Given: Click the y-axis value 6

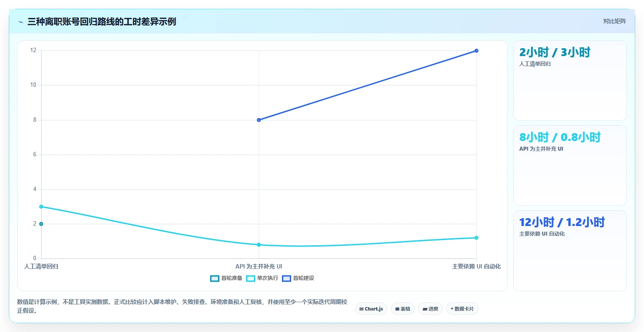Looking at the screenshot, I should (35, 155).
